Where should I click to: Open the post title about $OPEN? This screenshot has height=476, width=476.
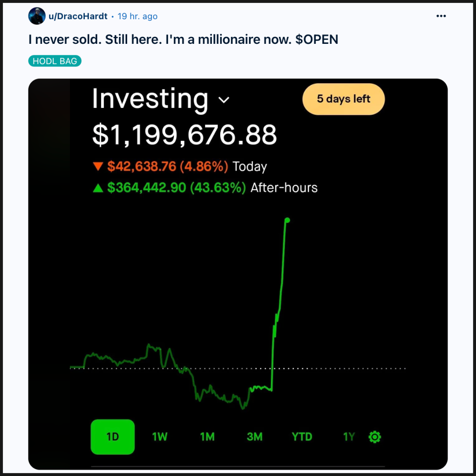point(183,39)
